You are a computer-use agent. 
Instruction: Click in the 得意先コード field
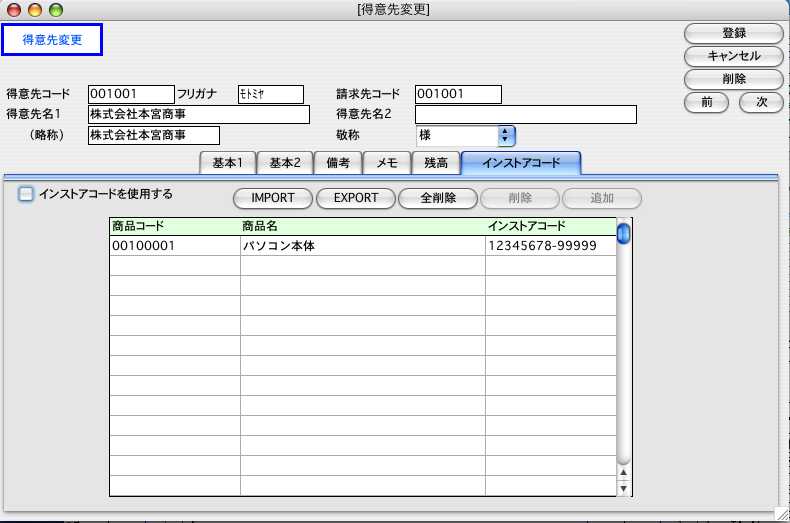[131, 94]
